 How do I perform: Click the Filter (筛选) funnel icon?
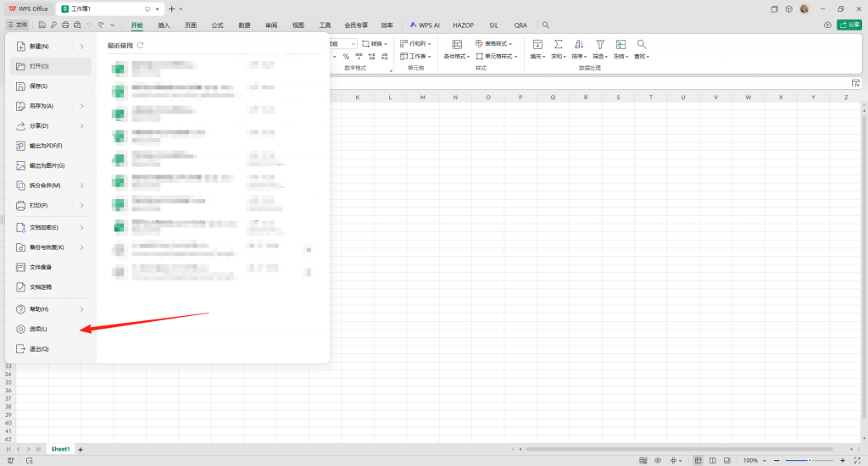(600, 44)
